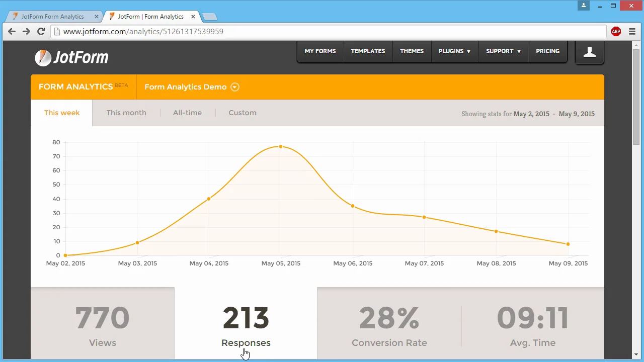
Task: Click the May 04 chart data point
Action: (x=209, y=199)
